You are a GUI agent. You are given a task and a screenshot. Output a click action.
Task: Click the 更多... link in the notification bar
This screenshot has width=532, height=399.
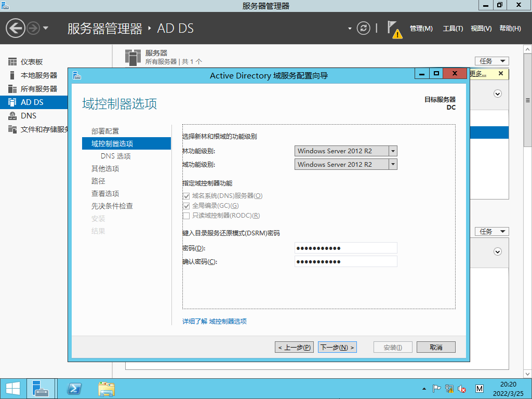[x=478, y=74]
